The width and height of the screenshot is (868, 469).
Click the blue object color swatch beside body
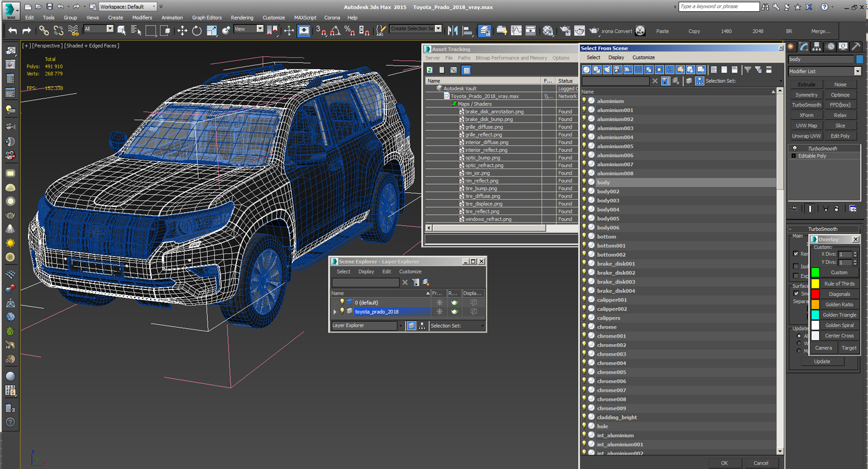coord(859,59)
